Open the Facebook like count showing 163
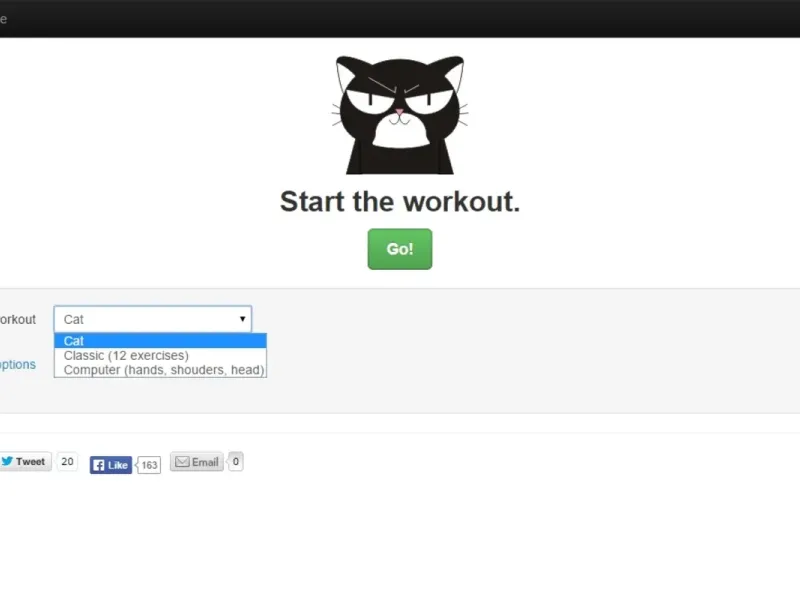 149,465
